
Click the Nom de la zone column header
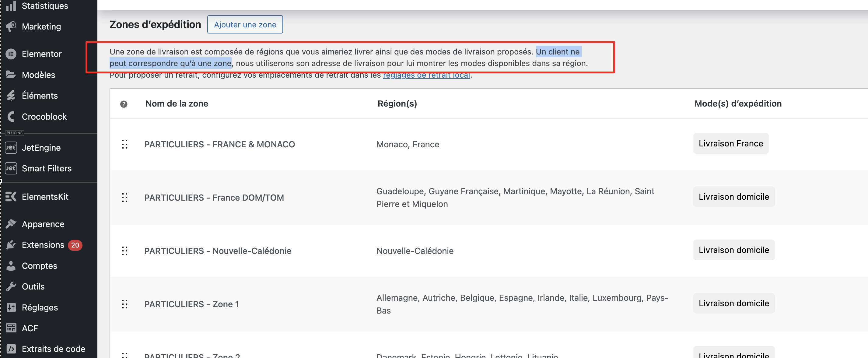pos(177,104)
